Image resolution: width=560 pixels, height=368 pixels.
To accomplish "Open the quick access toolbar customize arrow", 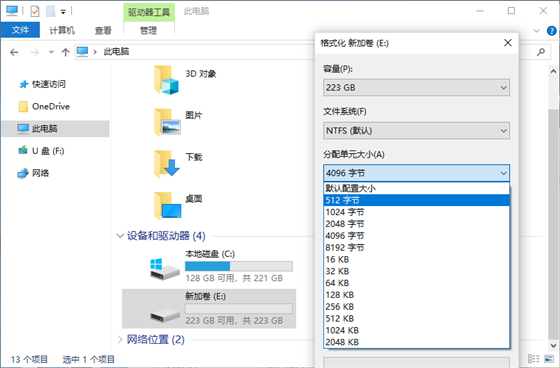I will click(x=63, y=12).
